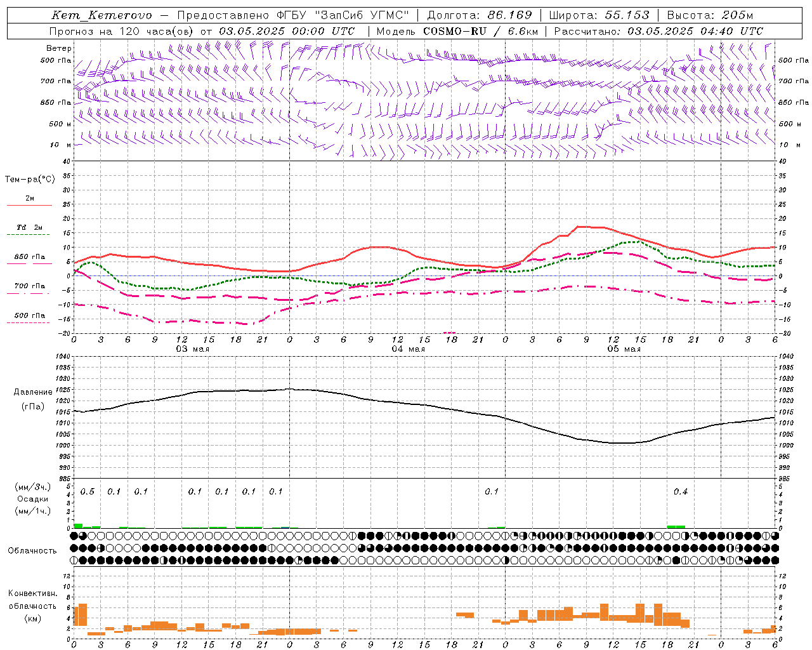Screen dimensions: 812x650
Task: Click the (гПа) unit label under Давление
Action: coord(33,407)
